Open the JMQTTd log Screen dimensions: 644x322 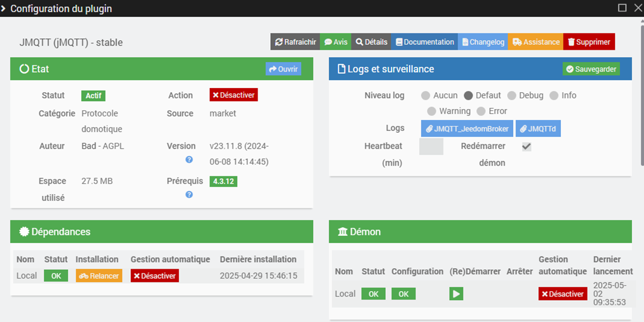point(538,129)
